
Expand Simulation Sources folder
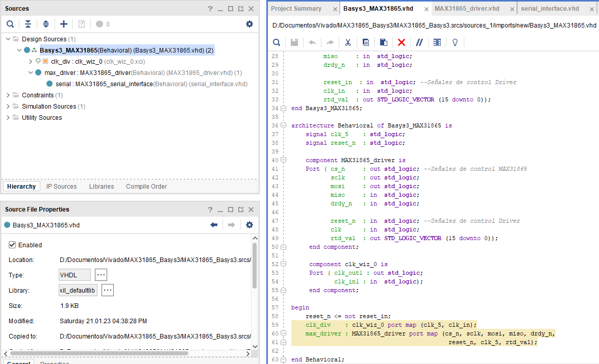click(x=8, y=107)
